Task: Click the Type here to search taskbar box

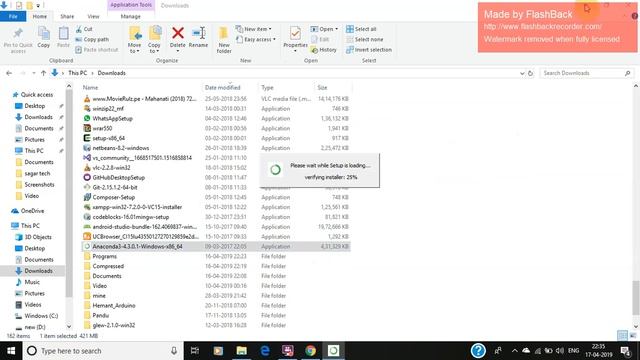Action: (103, 351)
